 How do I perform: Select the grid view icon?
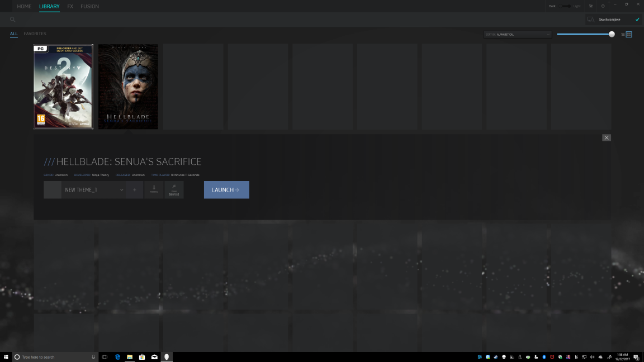[x=629, y=34]
